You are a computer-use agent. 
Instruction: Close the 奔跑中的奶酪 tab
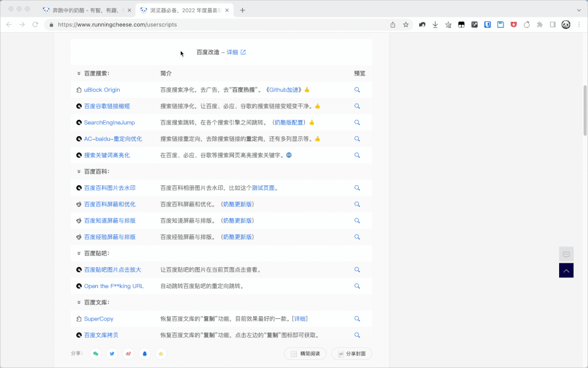coord(130,10)
